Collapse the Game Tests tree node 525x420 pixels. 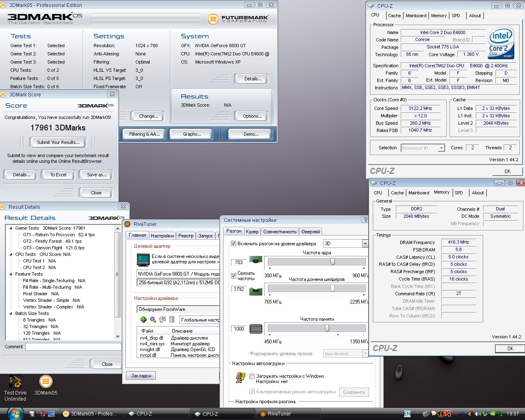[x=11, y=228]
